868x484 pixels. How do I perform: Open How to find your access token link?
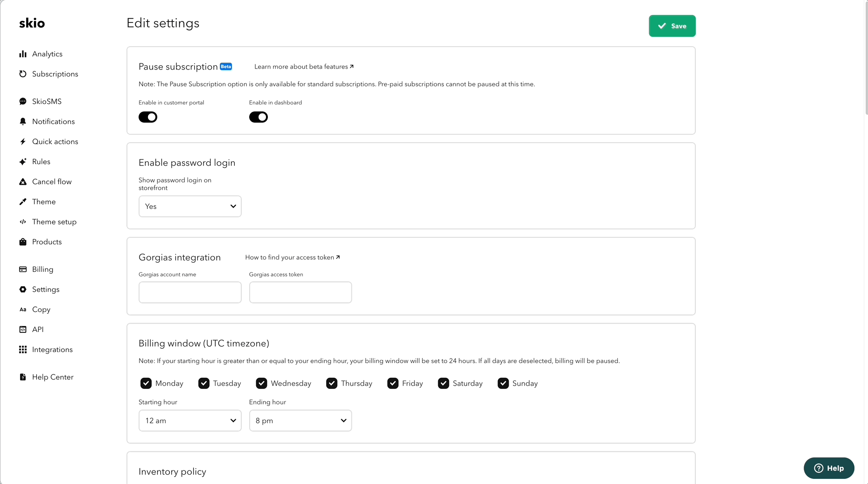tap(293, 257)
